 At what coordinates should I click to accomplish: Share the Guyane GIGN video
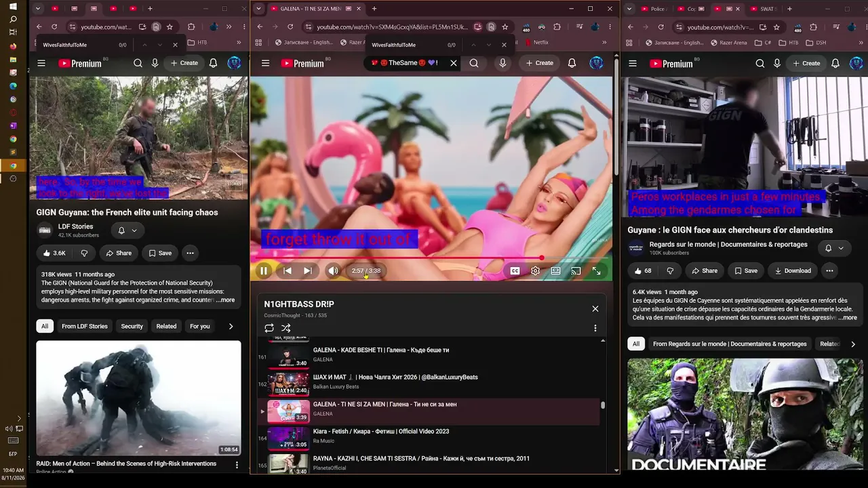click(x=705, y=270)
